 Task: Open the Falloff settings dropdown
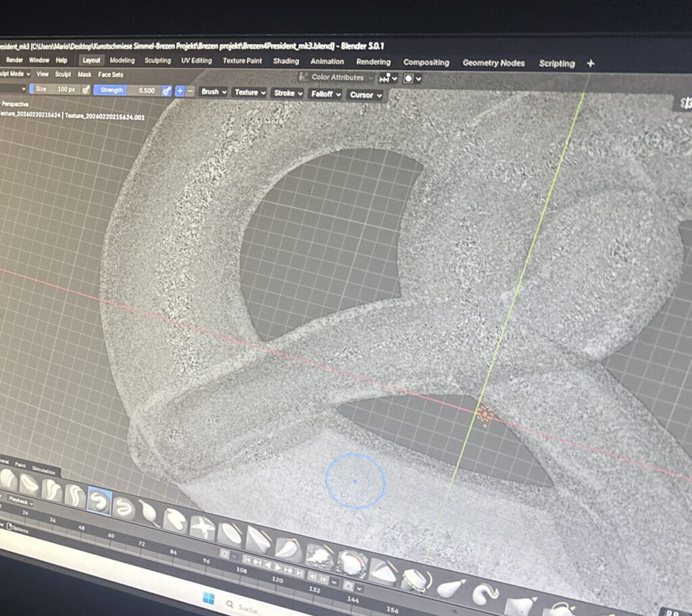[326, 94]
